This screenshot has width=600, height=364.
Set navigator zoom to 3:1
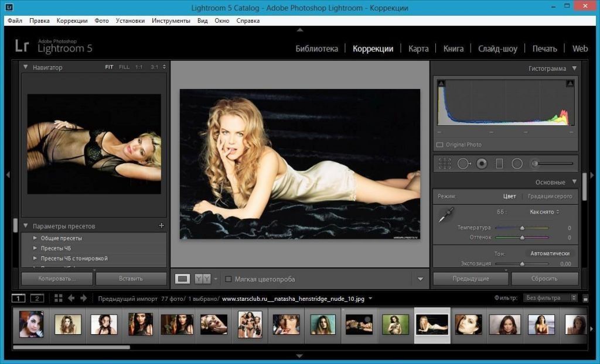point(154,67)
